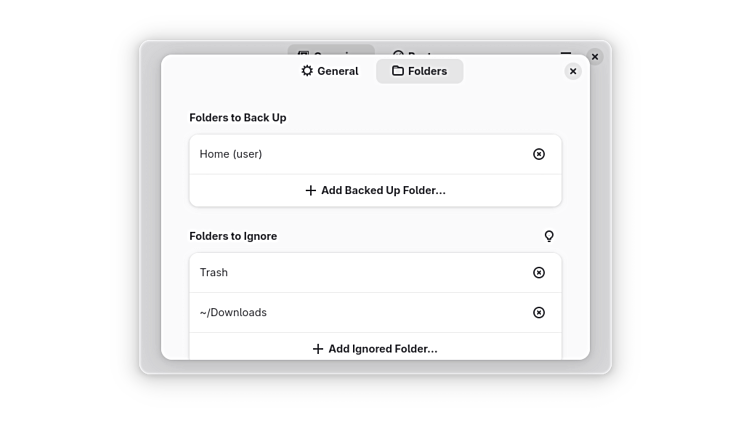Close the preferences dialog
The height and width of the screenshot is (423, 752).
click(x=573, y=71)
